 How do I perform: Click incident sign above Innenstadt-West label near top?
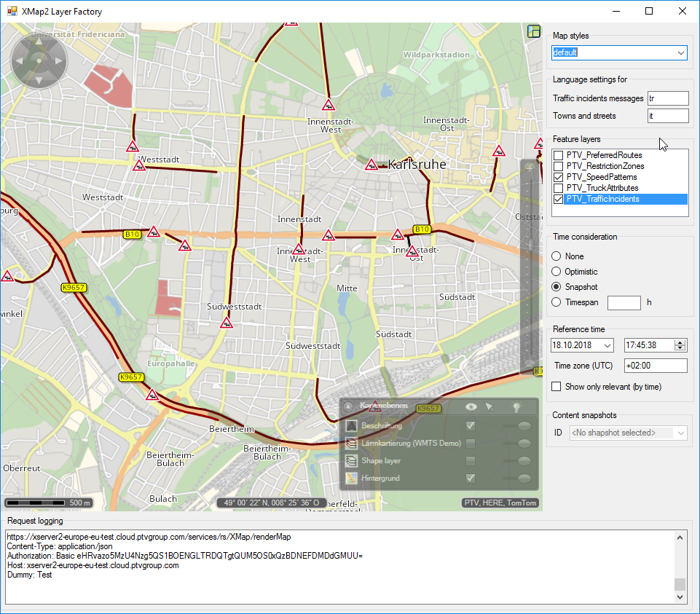coord(329,106)
